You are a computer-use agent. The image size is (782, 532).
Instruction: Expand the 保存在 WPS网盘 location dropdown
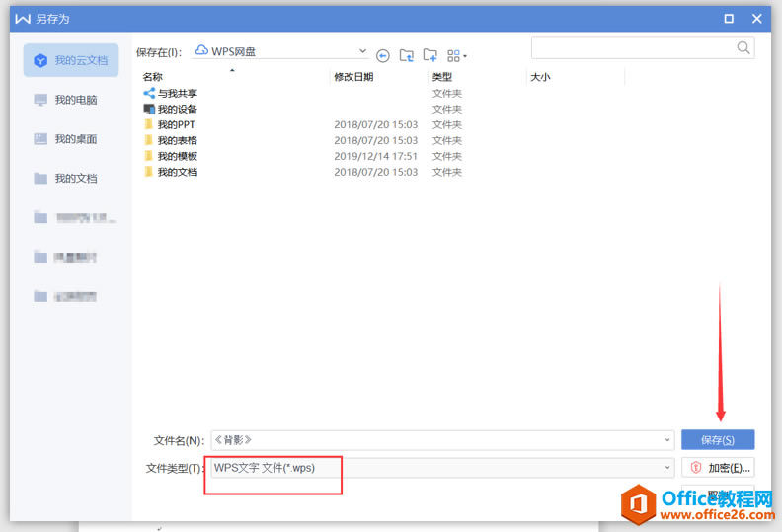pyautogui.click(x=362, y=51)
